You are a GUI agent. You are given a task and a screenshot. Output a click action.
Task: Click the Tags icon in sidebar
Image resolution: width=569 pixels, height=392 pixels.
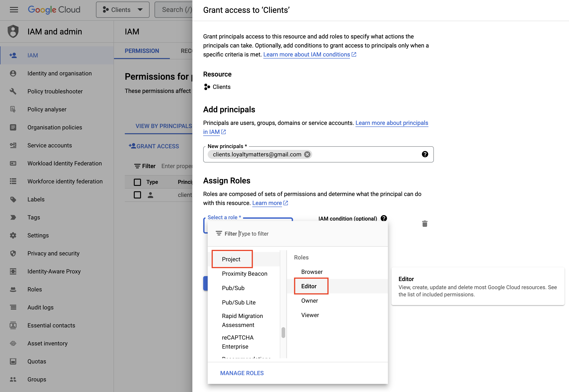[x=13, y=217]
